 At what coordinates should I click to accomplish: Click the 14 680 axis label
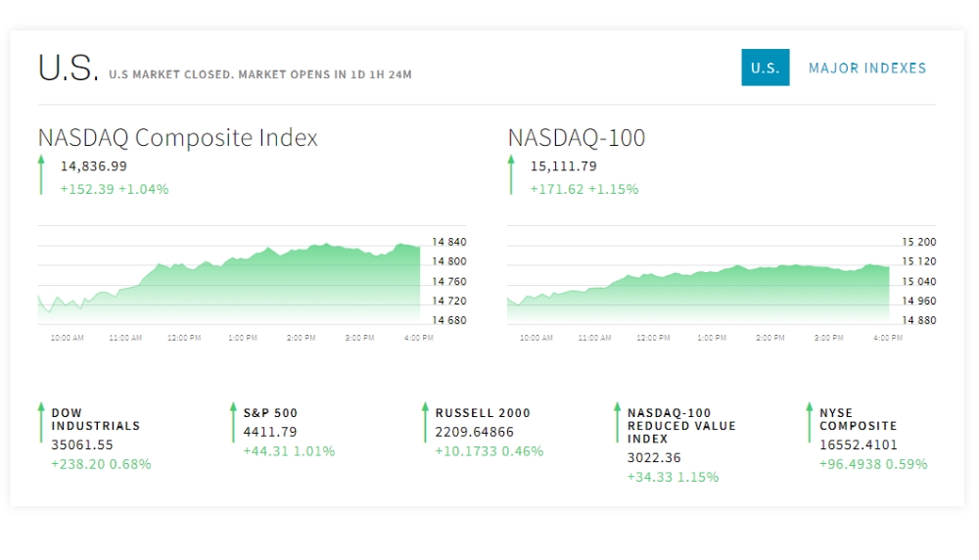point(449,320)
